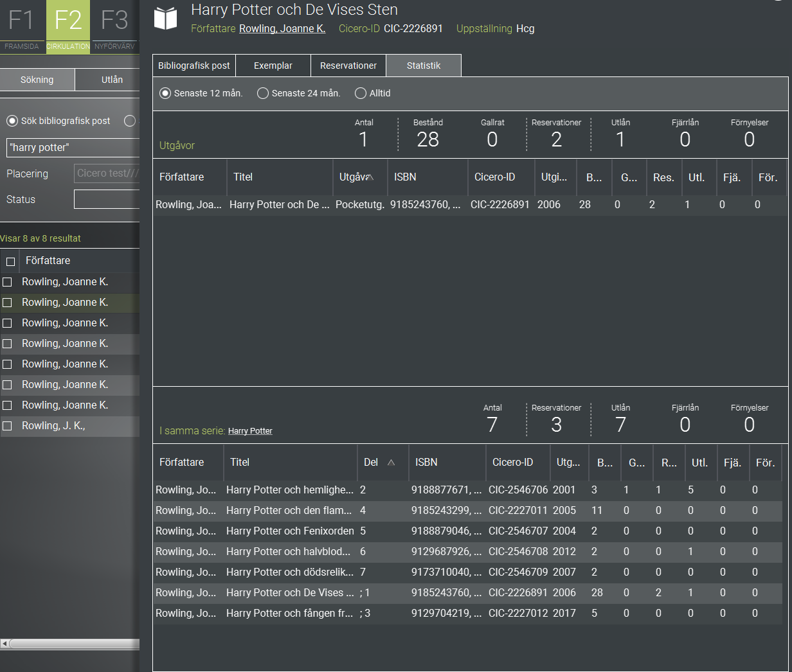Click ISBN cell 9129704219
This screenshot has height=672, width=792.
click(446, 613)
